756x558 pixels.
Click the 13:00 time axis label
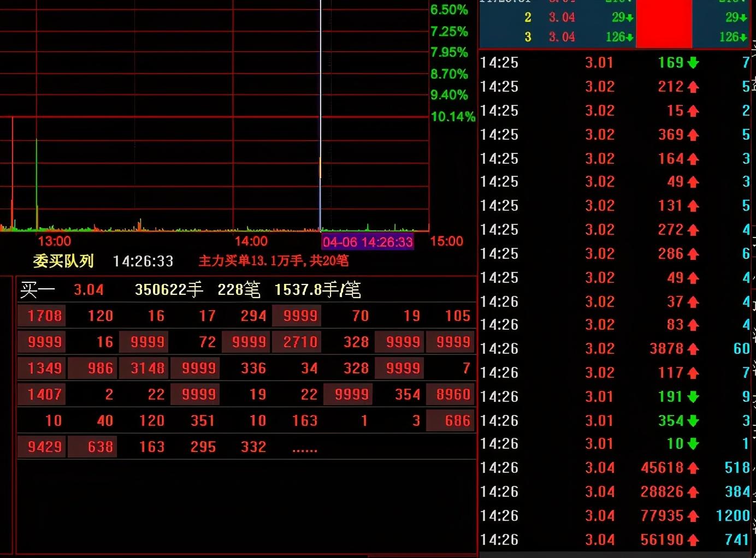tap(54, 241)
